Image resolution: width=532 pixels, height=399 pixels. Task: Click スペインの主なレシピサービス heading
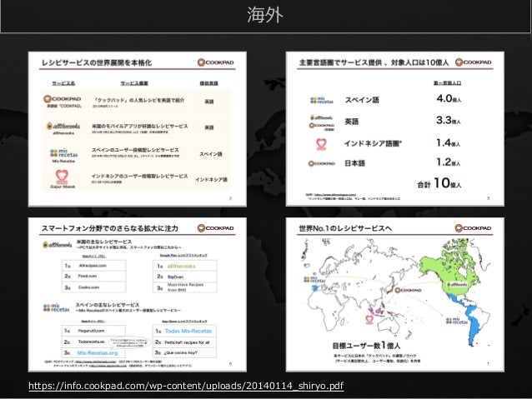click(108, 305)
